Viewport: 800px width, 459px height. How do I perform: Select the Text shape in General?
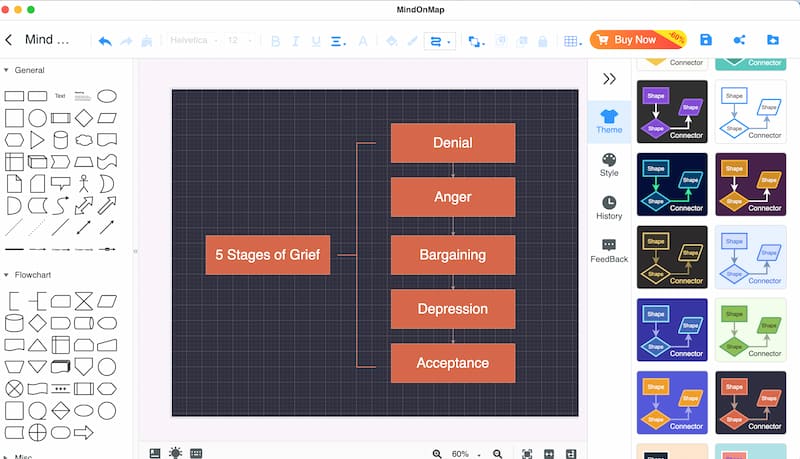pos(60,96)
